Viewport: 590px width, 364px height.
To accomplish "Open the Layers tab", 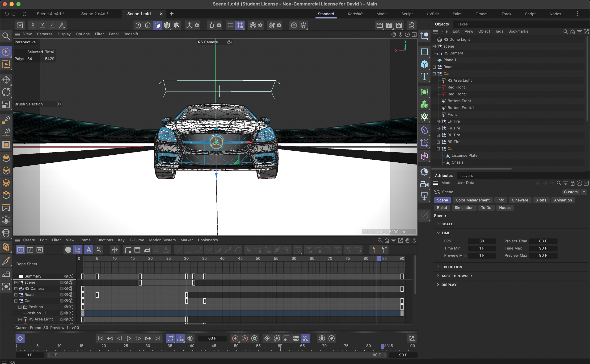I will [x=467, y=175].
